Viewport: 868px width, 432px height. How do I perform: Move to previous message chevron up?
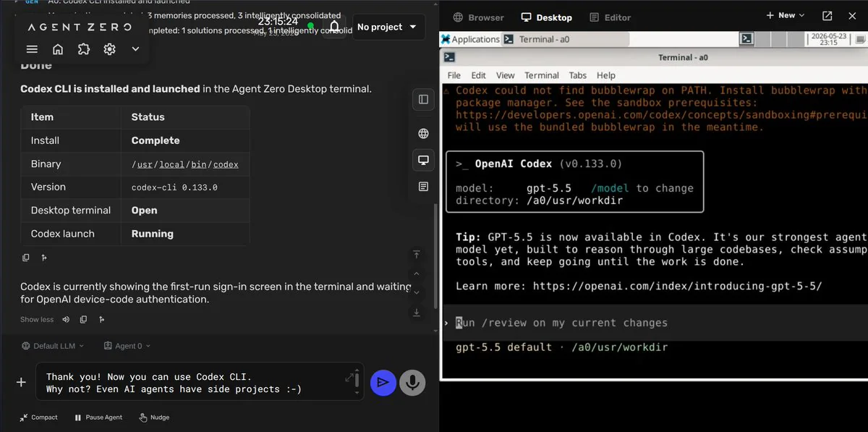click(x=417, y=274)
